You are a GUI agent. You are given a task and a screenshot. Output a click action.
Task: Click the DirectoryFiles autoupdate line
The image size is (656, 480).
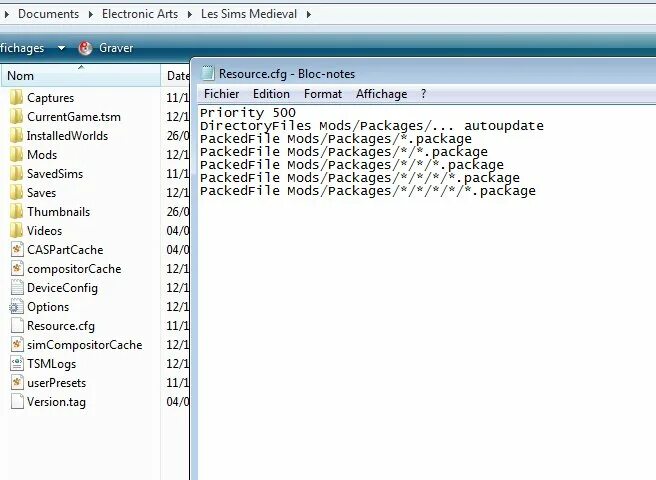(x=372, y=126)
